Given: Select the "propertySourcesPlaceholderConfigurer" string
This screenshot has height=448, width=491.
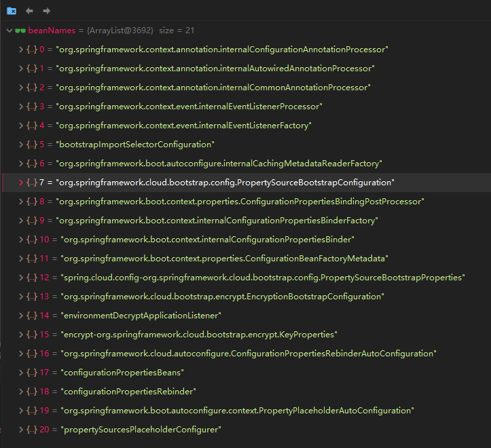Looking at the screenshot, I should tap(141, 430).
